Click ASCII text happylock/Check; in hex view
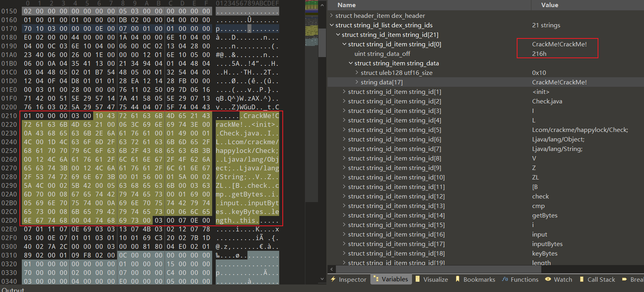This screenshot has height=292, width=644. pos(247,151)
